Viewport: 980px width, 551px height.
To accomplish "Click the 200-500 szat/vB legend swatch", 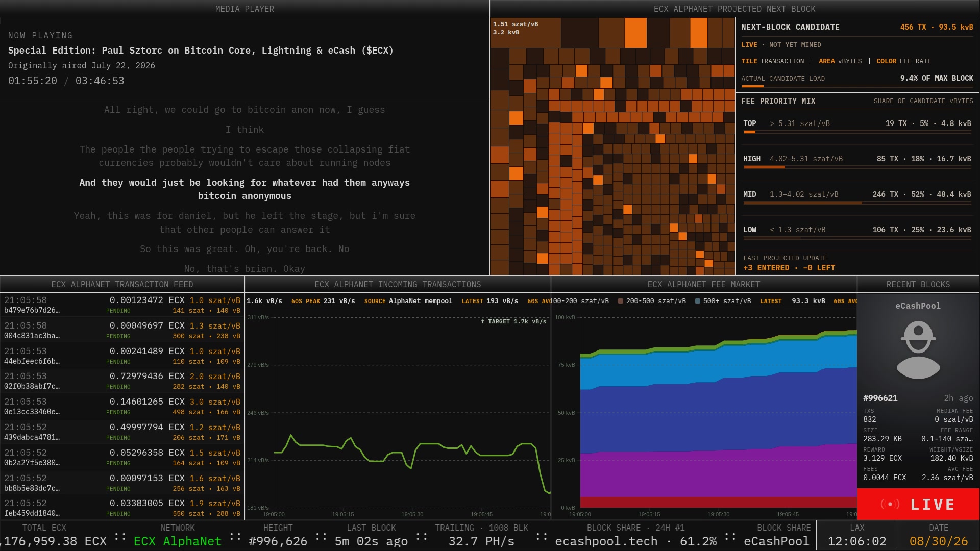I will (x=621, y=301).
